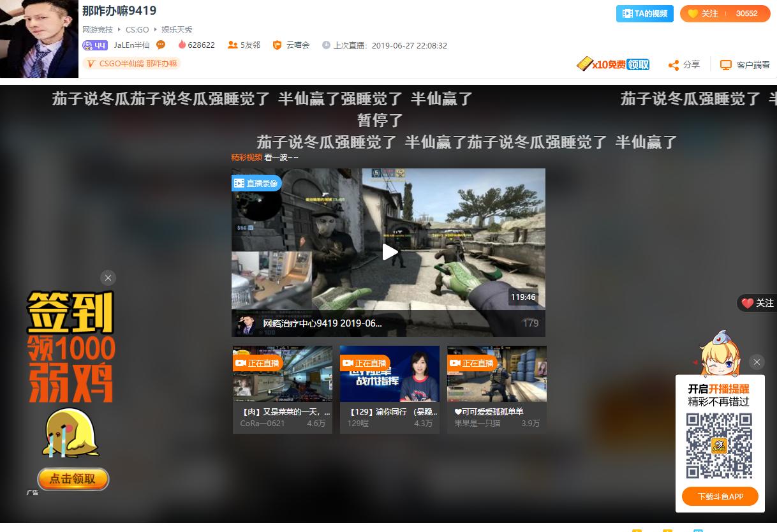
Task: Open 客户端看 with the monitor icon
Action: point(725,64)
